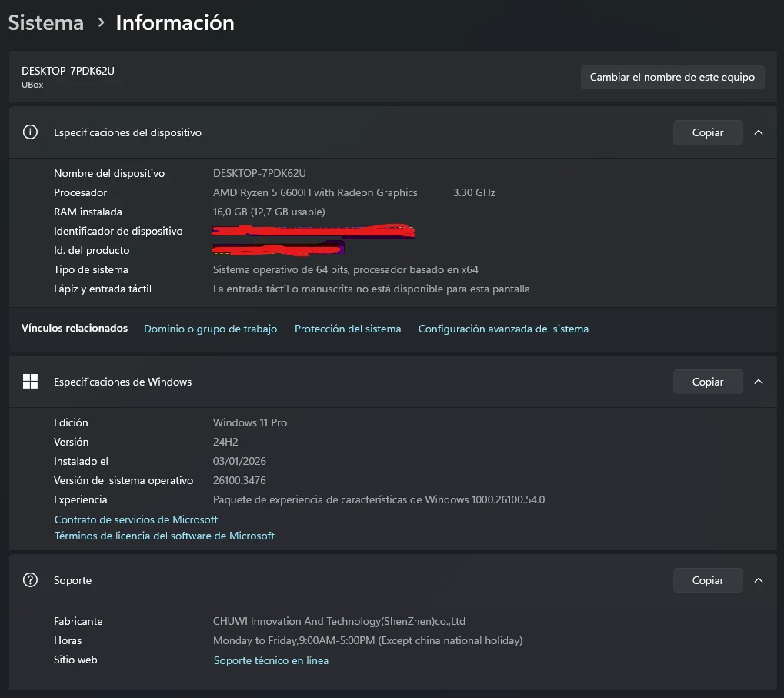Go back to Sistema in the breadcrumb

[x=45, y=23]
